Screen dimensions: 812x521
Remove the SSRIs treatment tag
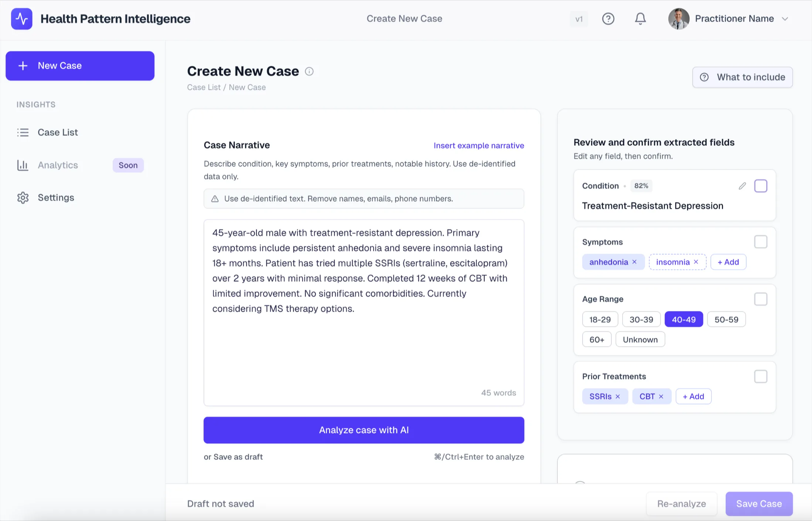(618, 397)
